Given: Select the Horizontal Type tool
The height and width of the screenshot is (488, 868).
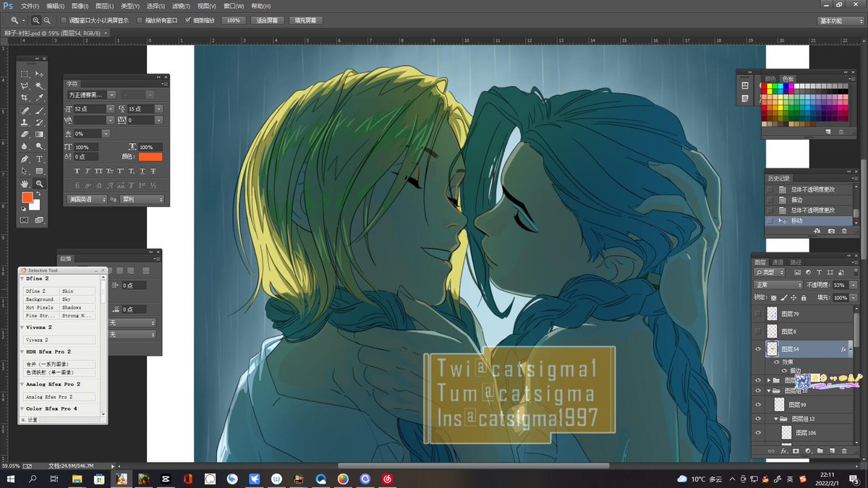Looking at the screenshot, I should [40, 159].
